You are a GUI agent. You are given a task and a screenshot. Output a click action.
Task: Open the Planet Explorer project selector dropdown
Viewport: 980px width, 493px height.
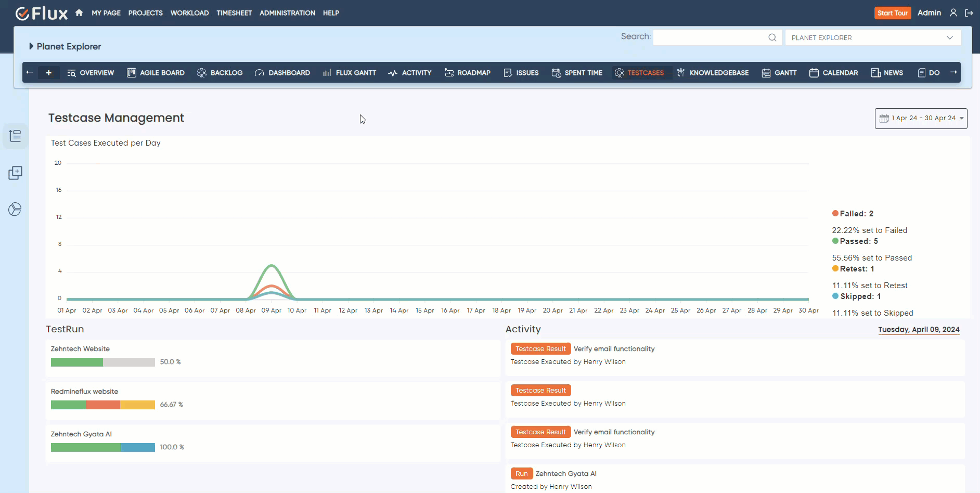(872, 37)
